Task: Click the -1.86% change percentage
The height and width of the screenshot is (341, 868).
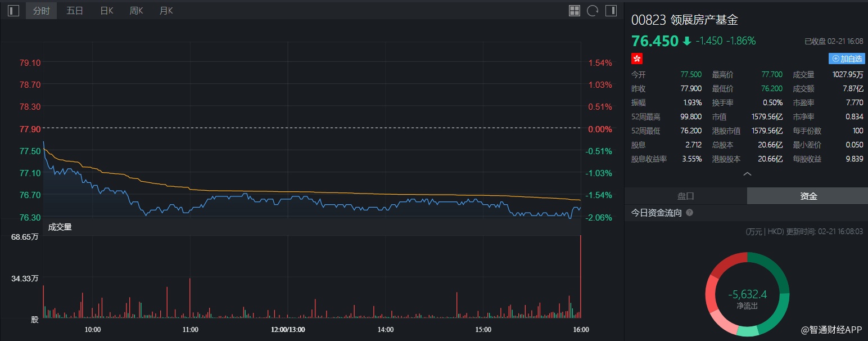Action: click(x=741, y=41)
